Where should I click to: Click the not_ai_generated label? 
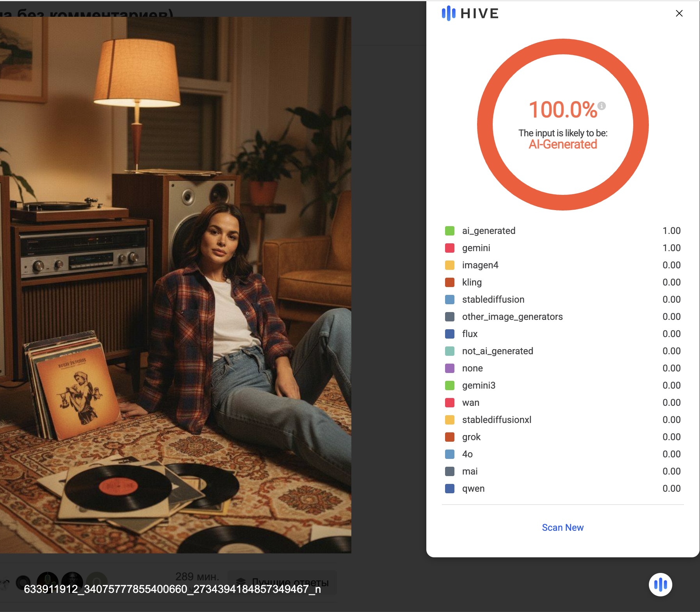(x=497, y=351)
